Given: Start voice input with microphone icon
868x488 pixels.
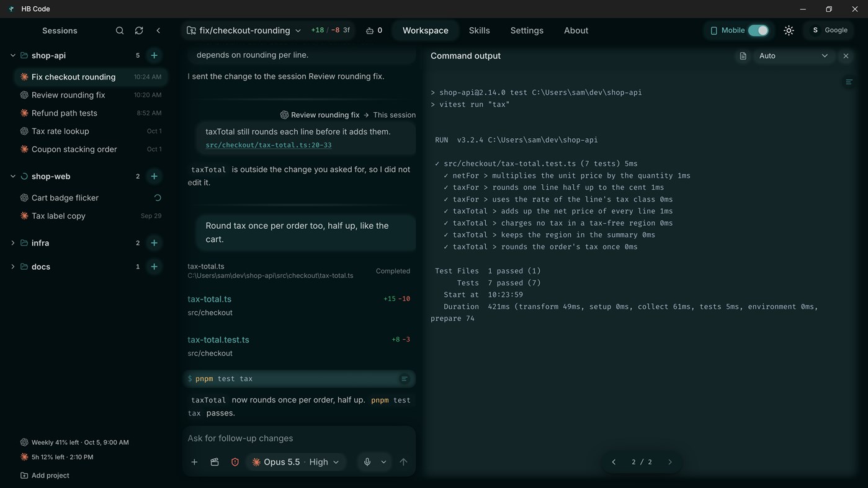Looking at the screenshot, I should coord(367,462).
